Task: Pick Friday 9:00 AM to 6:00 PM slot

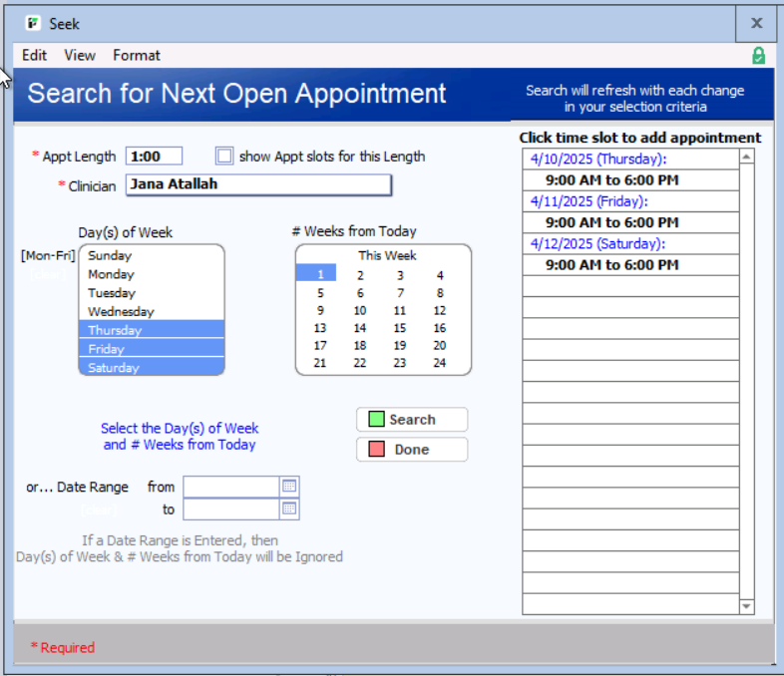Action: click(630, 222)
